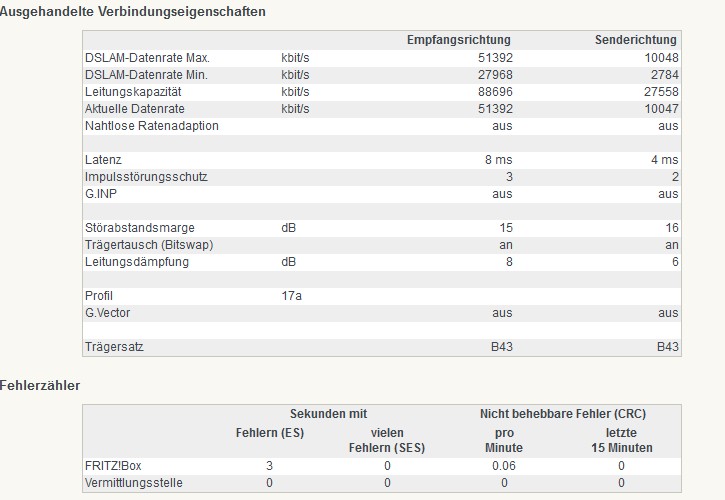Select the 'Trägertausch (Bitswap)' label
Viewport: 725px width, 500px height.
coord(149,245)
